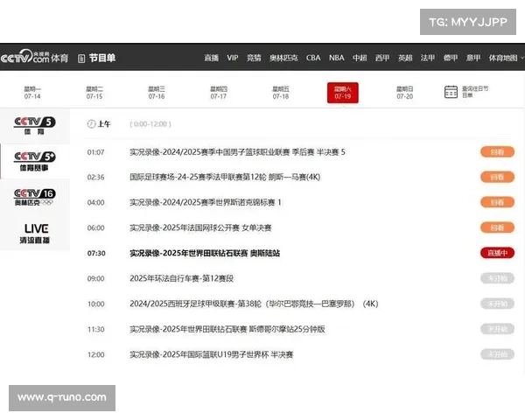The height and width of the screenshot is (420, 525).
Task: Open the 2025年环法自行车赛-第12赛段 program link
Action: [180, 278]
